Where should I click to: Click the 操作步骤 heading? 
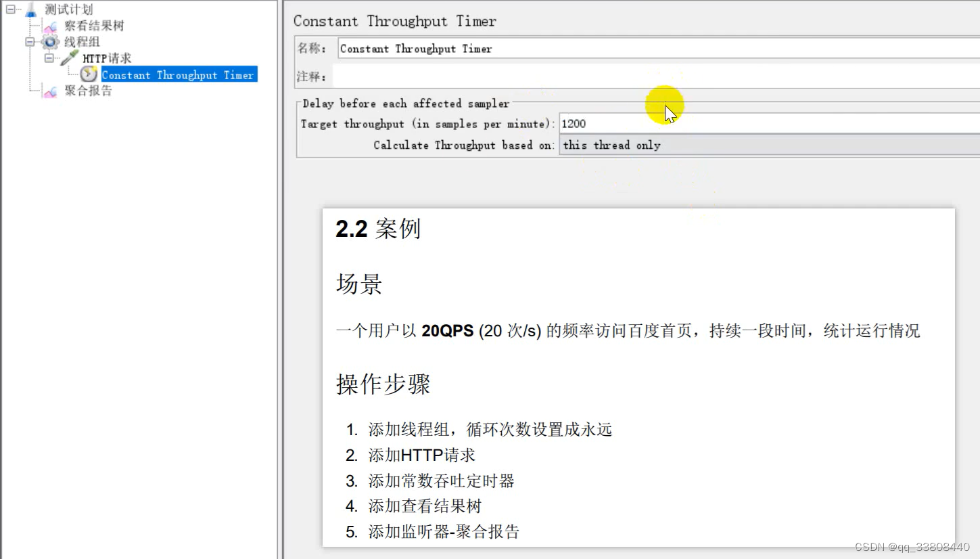point(383,384)
